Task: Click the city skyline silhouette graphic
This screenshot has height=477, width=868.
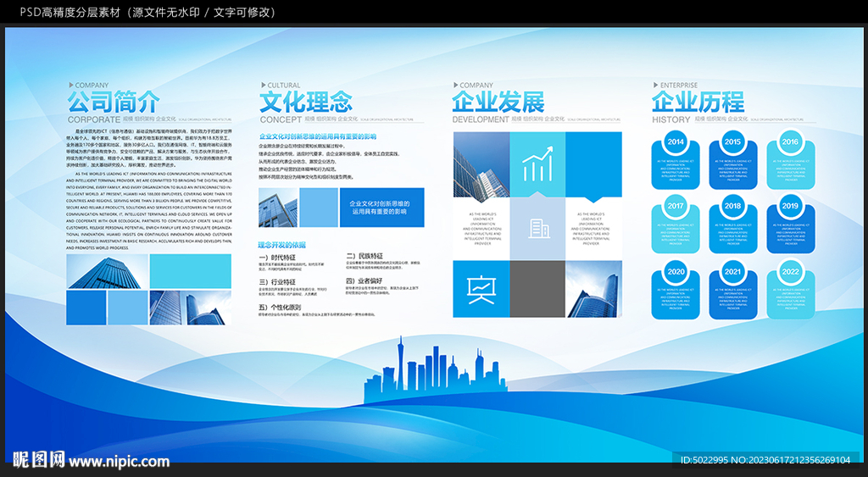Action: pos(435,369)
